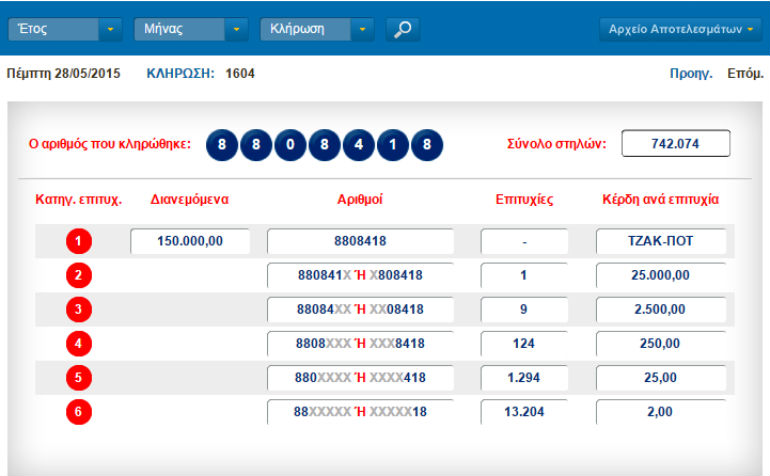Click the winning number field 8808418
Viewport: 770px width, 476px height.
(360, 241)
